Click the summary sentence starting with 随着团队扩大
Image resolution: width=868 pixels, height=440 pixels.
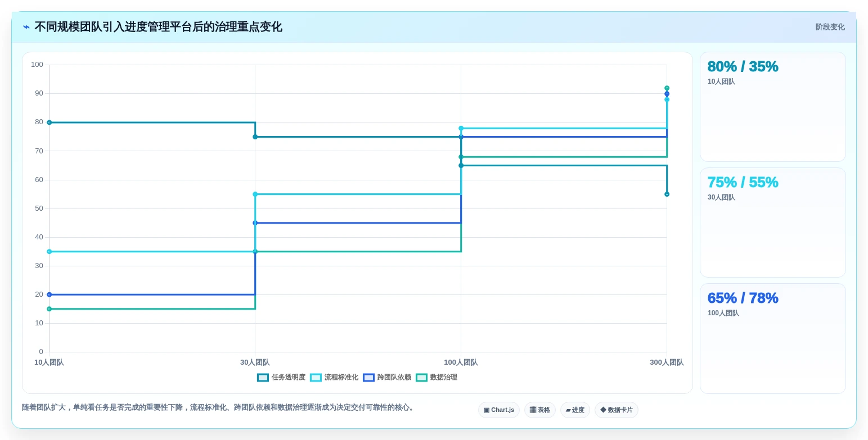219,407
